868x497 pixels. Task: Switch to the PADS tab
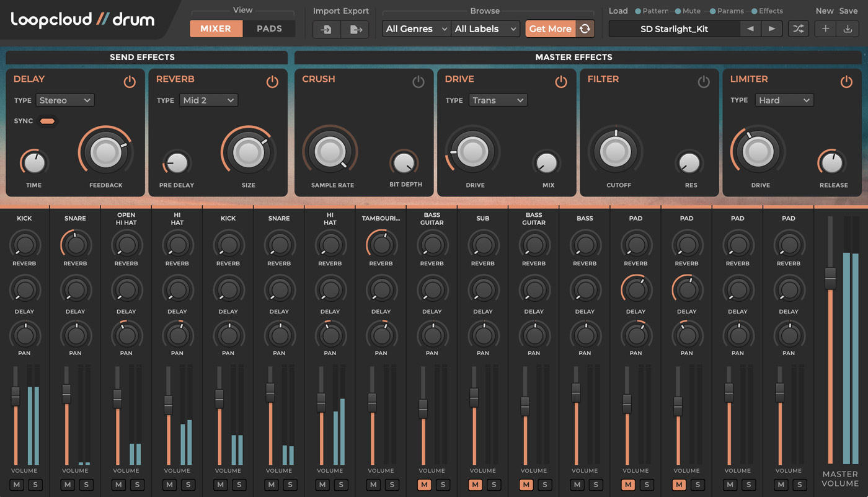269,29
